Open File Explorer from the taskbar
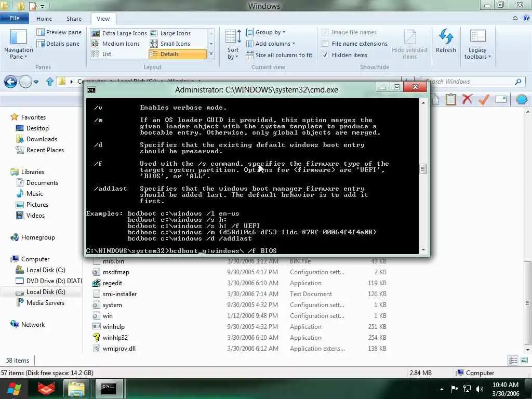The image size is (532, 399). pyautogui.click(x=77, y=389)
